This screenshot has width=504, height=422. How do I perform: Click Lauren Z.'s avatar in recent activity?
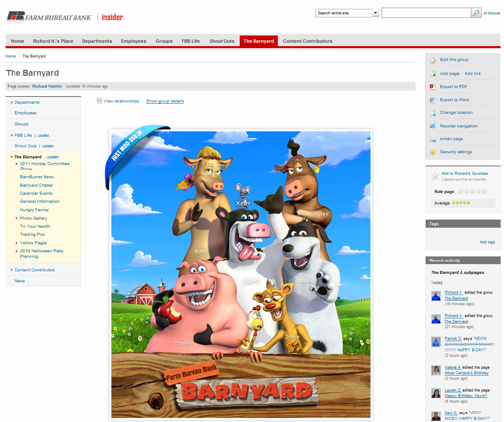pyautogui.click(x=436, y=393)
